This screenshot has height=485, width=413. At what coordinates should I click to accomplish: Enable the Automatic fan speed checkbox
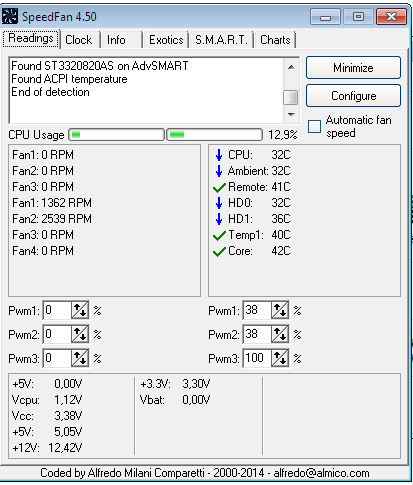[x=314, y=127]
